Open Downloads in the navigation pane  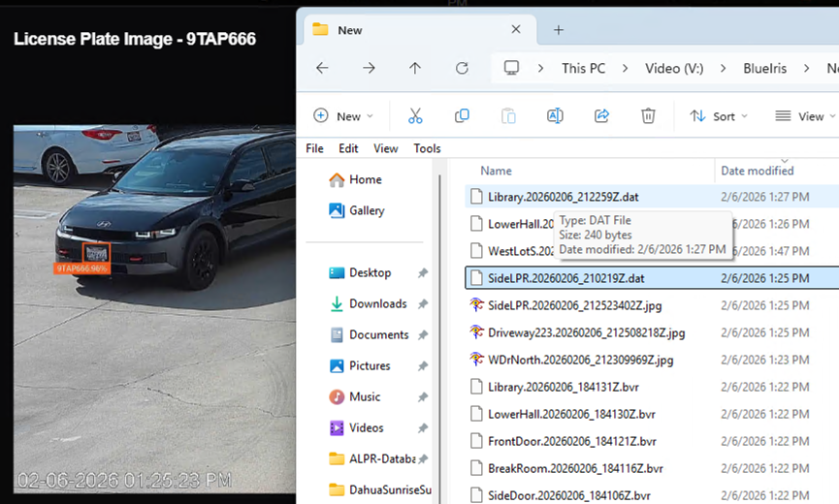377,303
